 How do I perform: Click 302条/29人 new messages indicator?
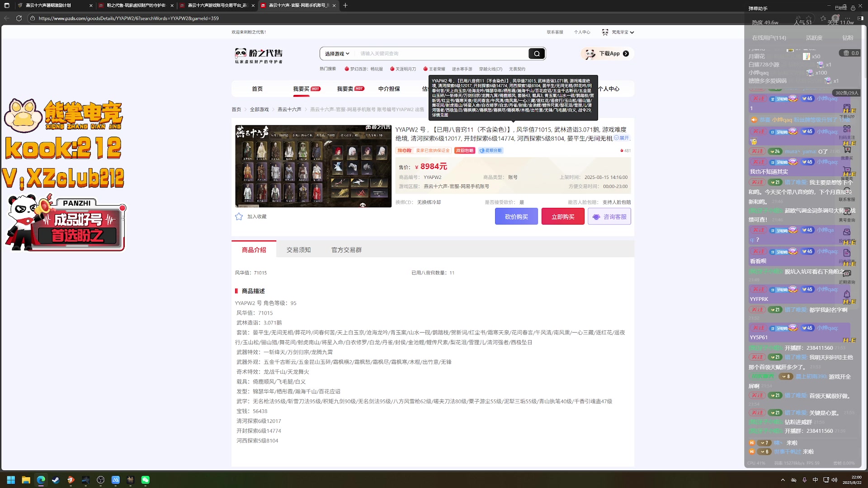tap(846, 93)
